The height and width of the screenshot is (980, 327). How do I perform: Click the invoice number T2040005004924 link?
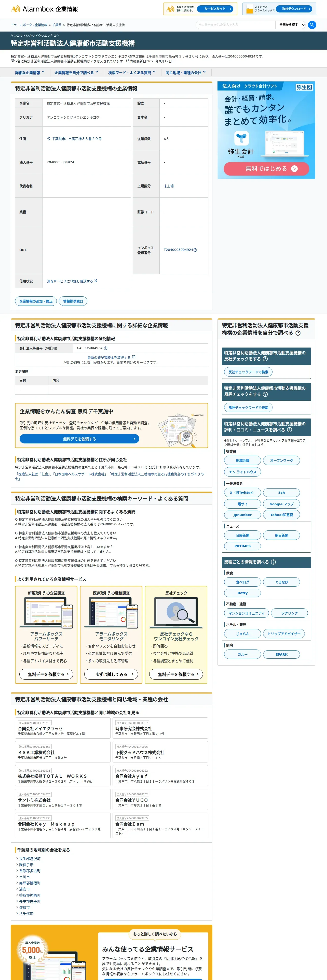(x=179, y=250)
